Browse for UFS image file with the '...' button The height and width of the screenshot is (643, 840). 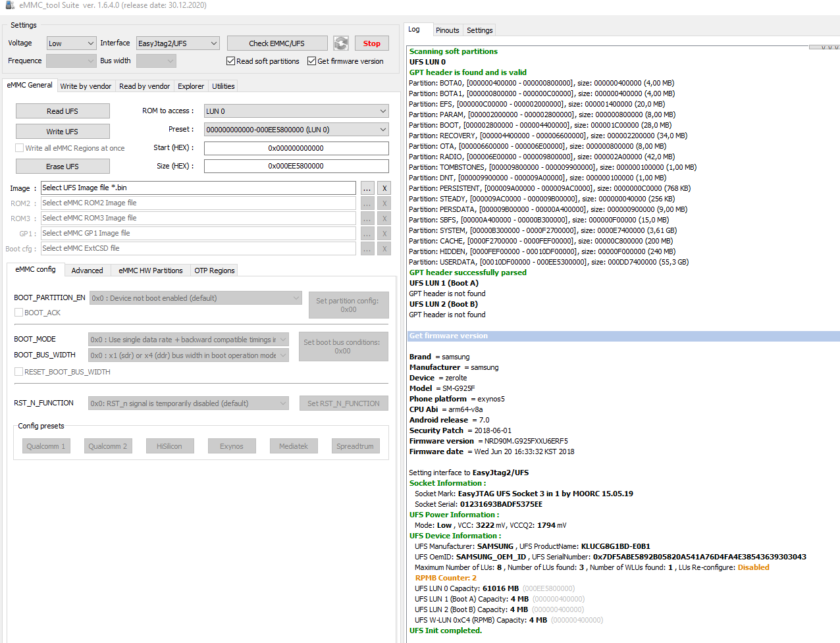click(x=367, y=188)
